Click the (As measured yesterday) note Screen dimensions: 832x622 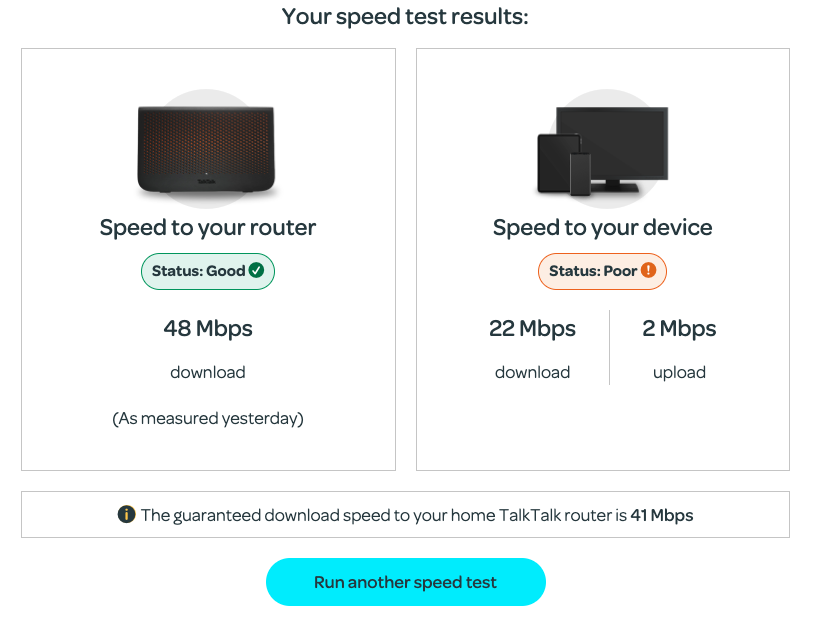(x=207, y=418)
